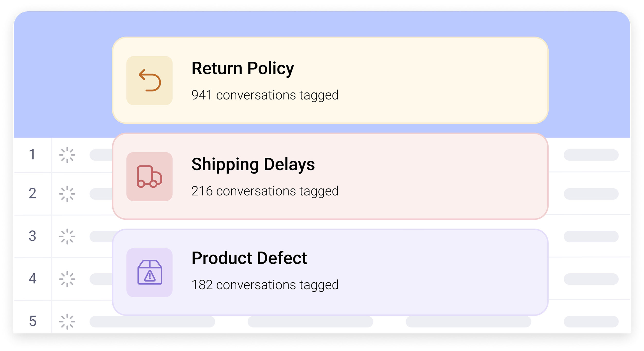644x351 pixels.
Task: Click the loading spinner in row 1
Action: coord(67,155)
